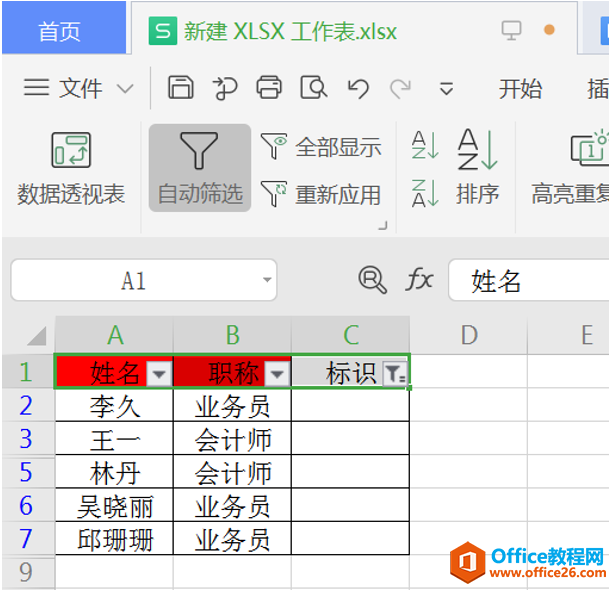
Task: Click the Print icon in quick toolbar
Action: 269,87
